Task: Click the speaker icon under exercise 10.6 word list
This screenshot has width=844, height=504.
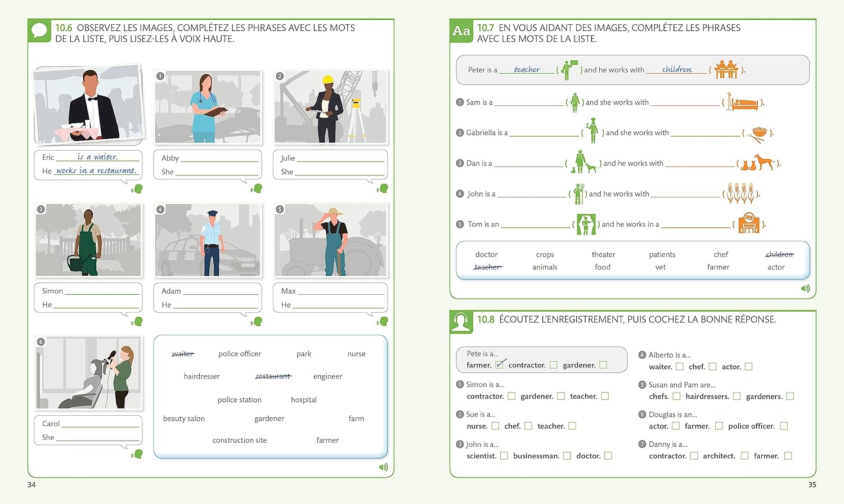Action: click(383, 467)
